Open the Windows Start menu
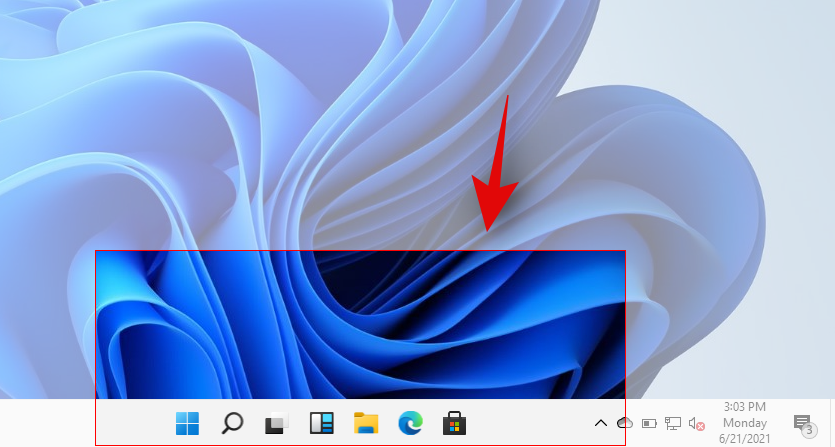 (187, 424)
